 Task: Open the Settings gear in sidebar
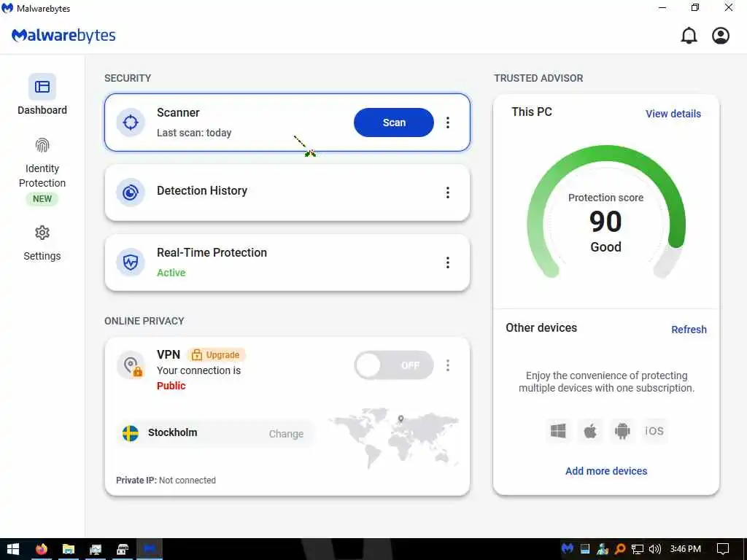[x=42, y=233]
